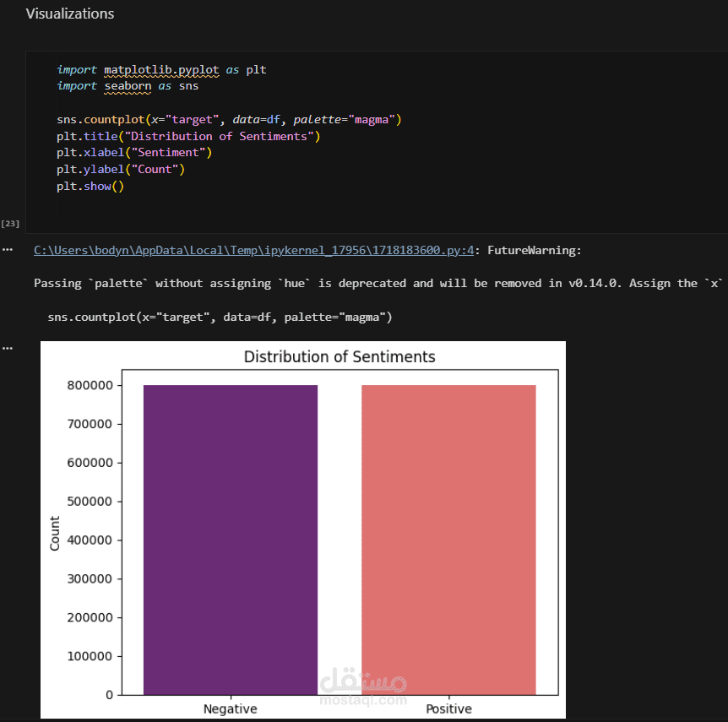Click the chart title above the plot
728x722 pixels.
(340, 356)
